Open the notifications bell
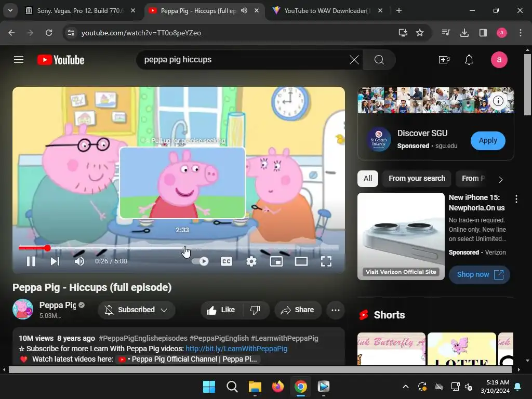532x399 pixels. click(x=469, y=60)
